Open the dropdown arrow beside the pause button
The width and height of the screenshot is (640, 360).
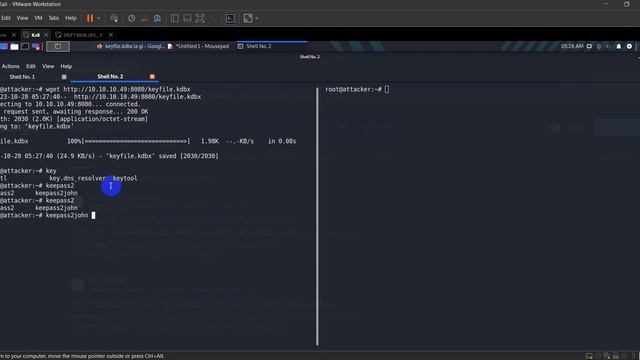pyautogui.click(x=98, y=18)
